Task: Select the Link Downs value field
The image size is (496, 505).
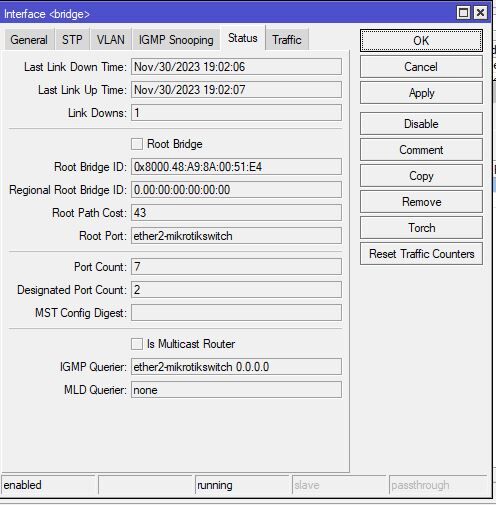Action: (236, 113)
